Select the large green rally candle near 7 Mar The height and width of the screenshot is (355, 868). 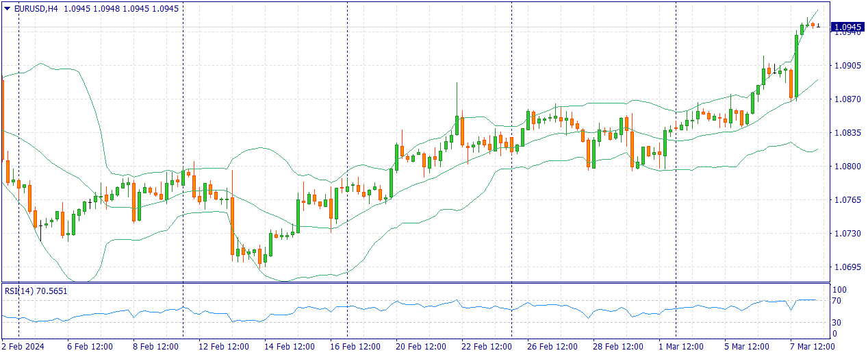click(x=796, y=66)
